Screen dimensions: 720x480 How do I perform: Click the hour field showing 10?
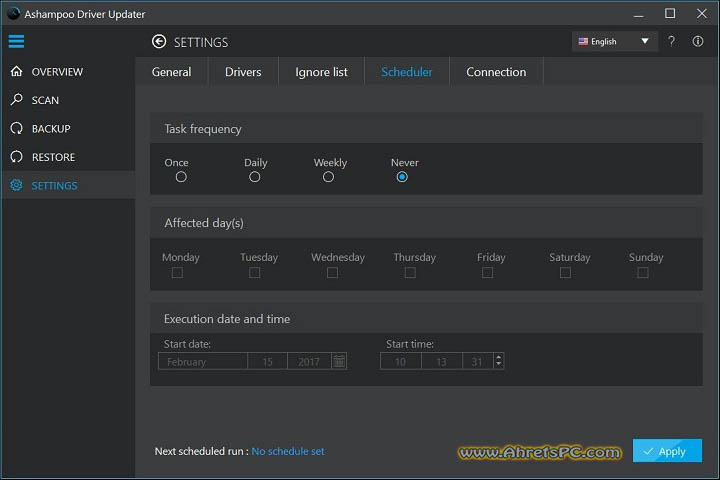pos(400,361)
